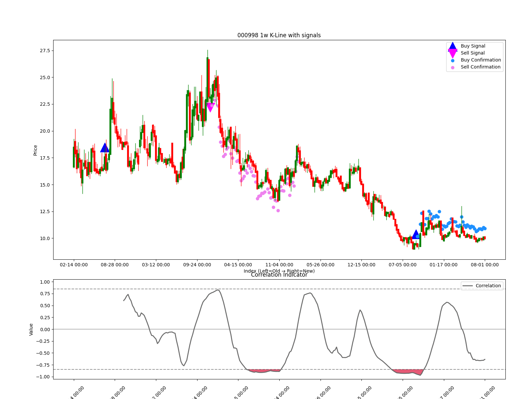
Task: Click the '09-24 00:00' date tick label
Action: 197,265
